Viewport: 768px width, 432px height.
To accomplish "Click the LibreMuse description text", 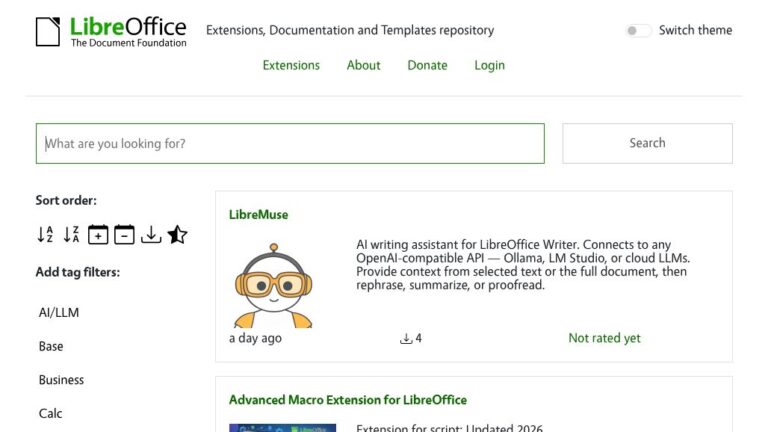I will click(523, 265).
